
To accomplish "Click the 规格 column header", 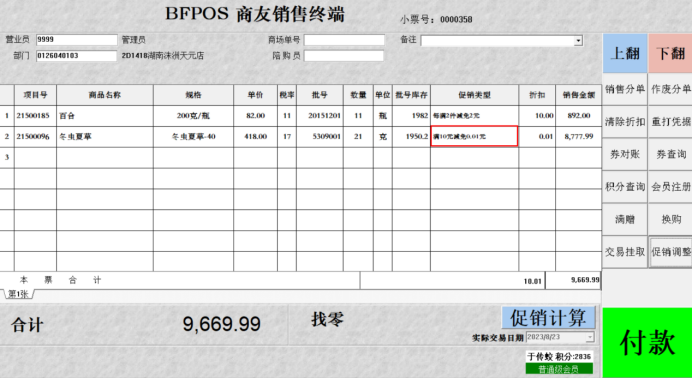I will 193,95.
